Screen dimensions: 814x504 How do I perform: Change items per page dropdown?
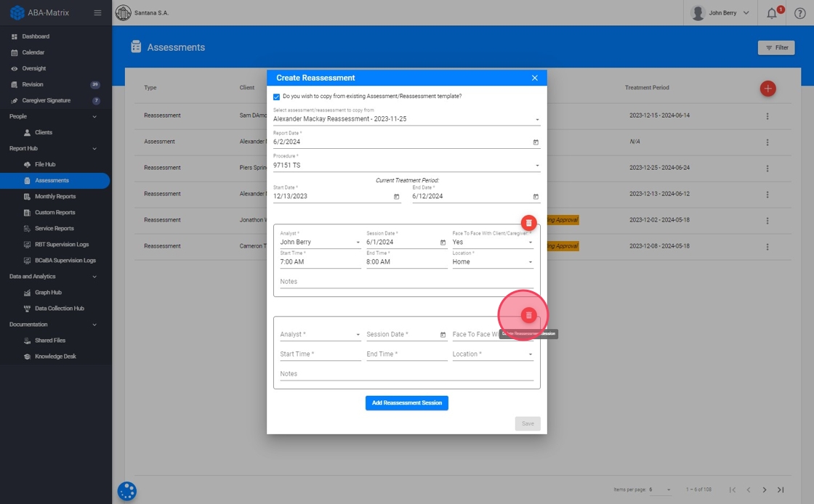[x=660, y=489]
